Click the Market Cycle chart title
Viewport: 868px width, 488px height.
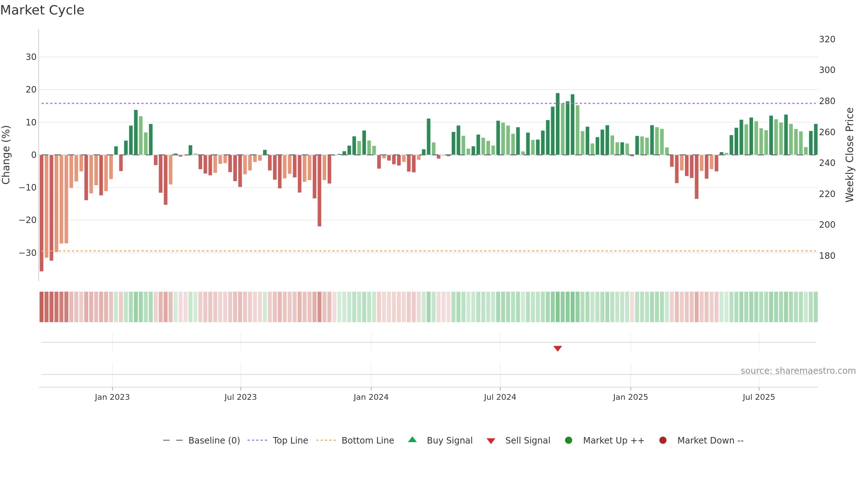click(x=42, y=10)
